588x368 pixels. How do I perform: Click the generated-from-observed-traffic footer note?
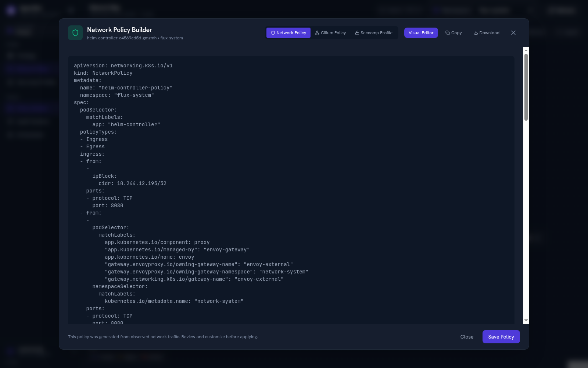tap(163, 337)
